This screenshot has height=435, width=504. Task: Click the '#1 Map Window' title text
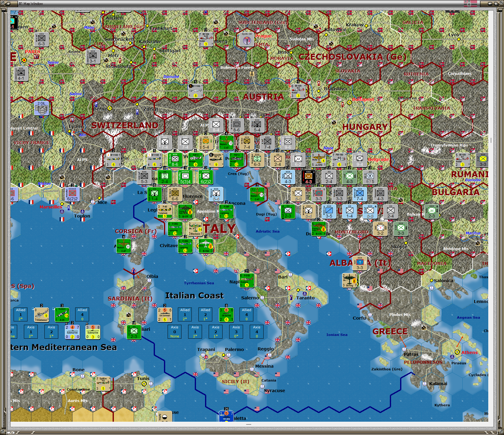[x=31, y=4]
